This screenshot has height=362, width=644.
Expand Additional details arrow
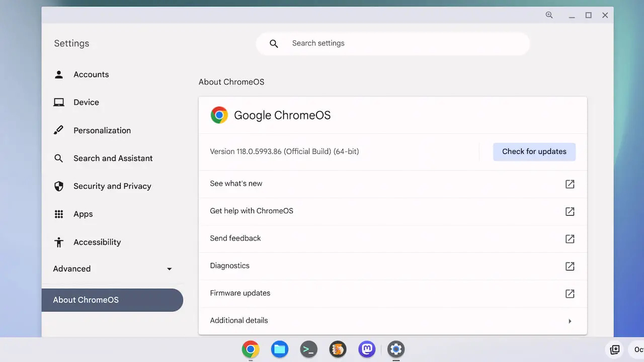pos(570,321)
